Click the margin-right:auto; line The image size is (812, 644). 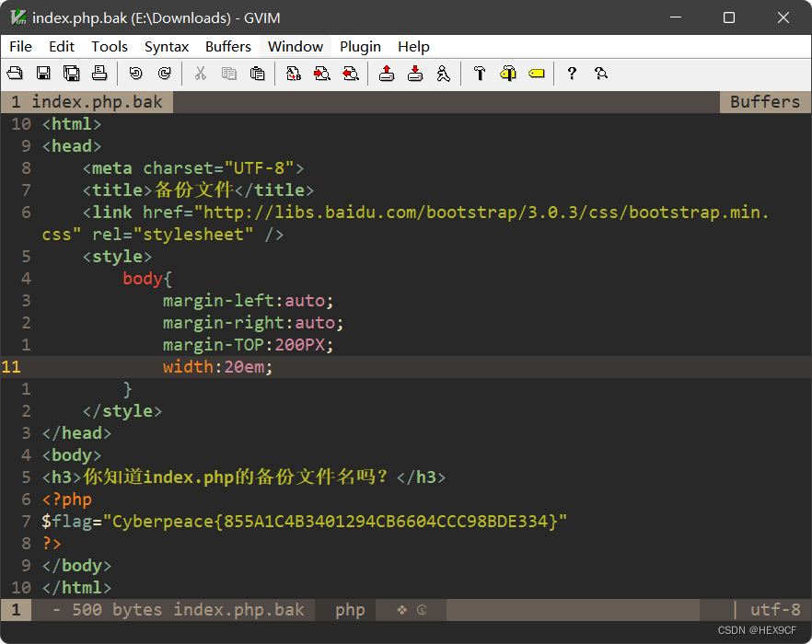click(x=252, y=323)
